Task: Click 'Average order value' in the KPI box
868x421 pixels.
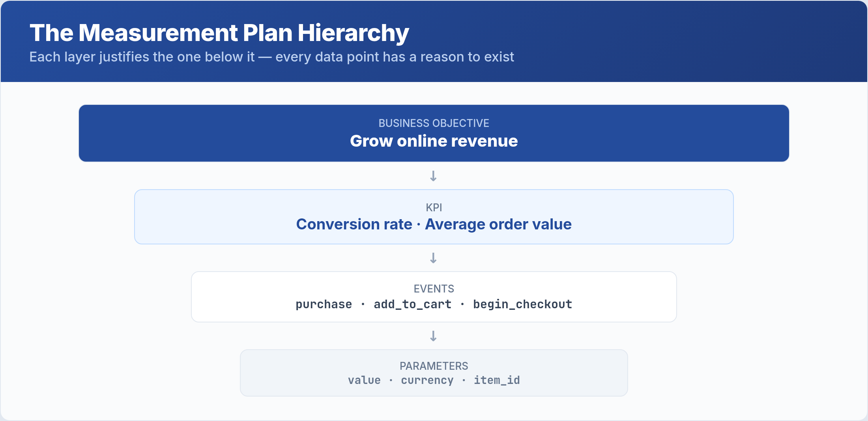Action: coord(498,224)
